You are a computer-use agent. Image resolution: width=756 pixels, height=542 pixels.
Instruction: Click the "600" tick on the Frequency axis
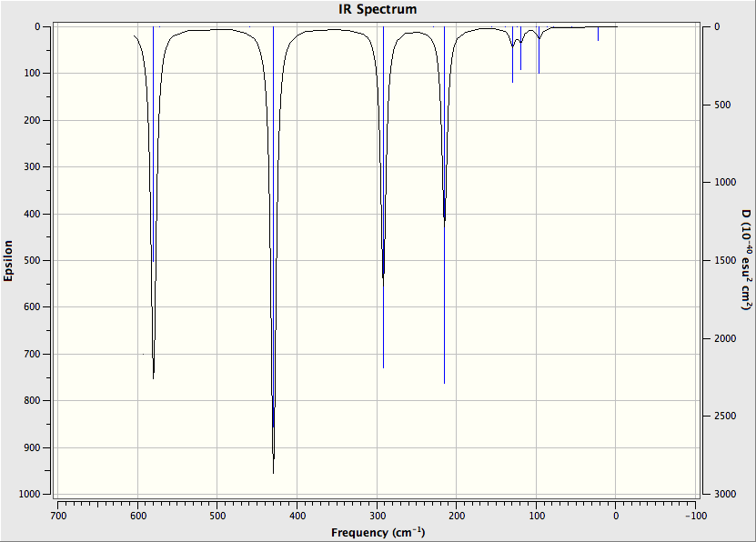coord(138,516)
